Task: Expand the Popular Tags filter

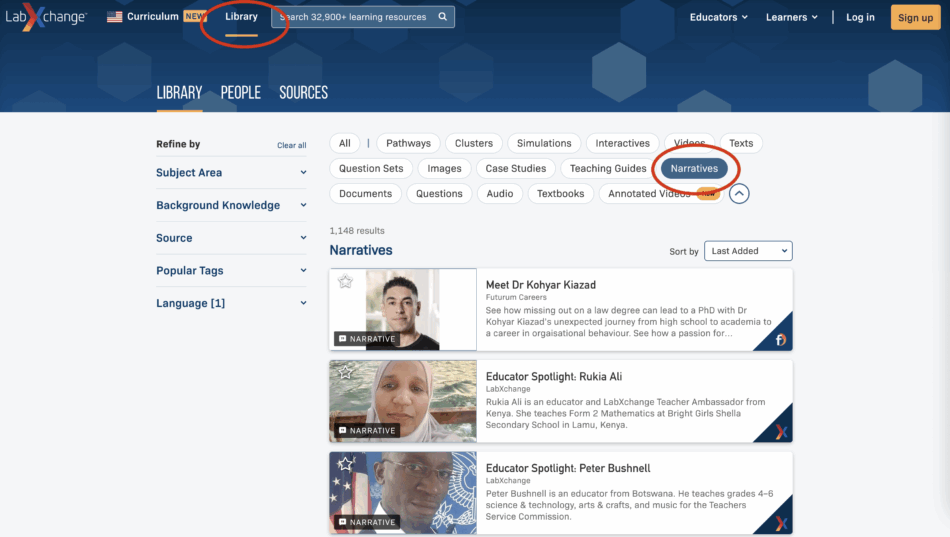Action: coord(231,271)
